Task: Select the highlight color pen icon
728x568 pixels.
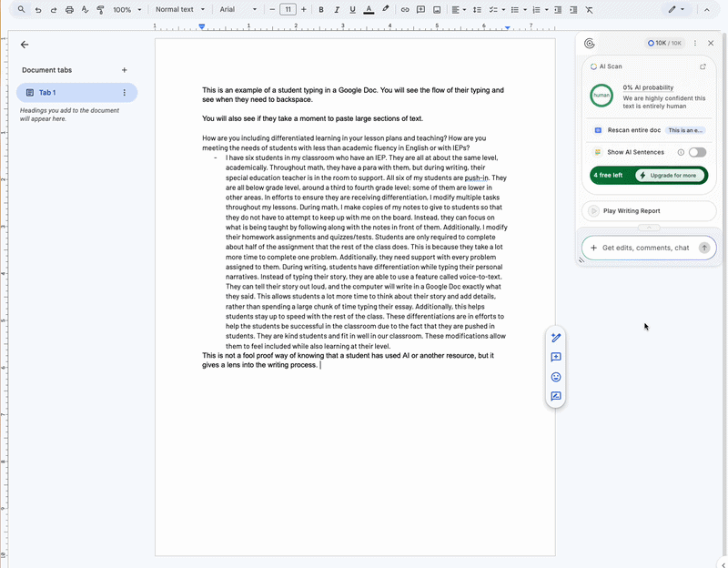Action: coord(385,9)
